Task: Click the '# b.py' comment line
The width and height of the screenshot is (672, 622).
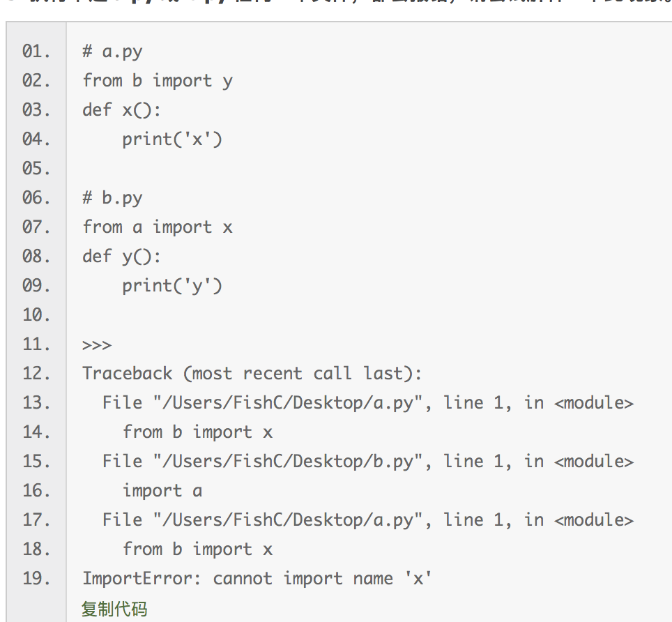Action: (x=112, y=198)
